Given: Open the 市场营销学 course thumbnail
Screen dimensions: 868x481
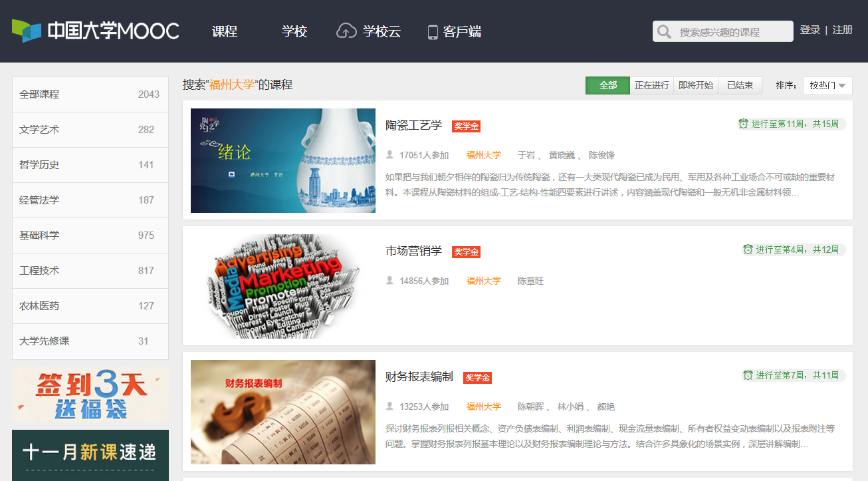Looking at the screenshot, I should pyautogui.click(x=283, y=286).
